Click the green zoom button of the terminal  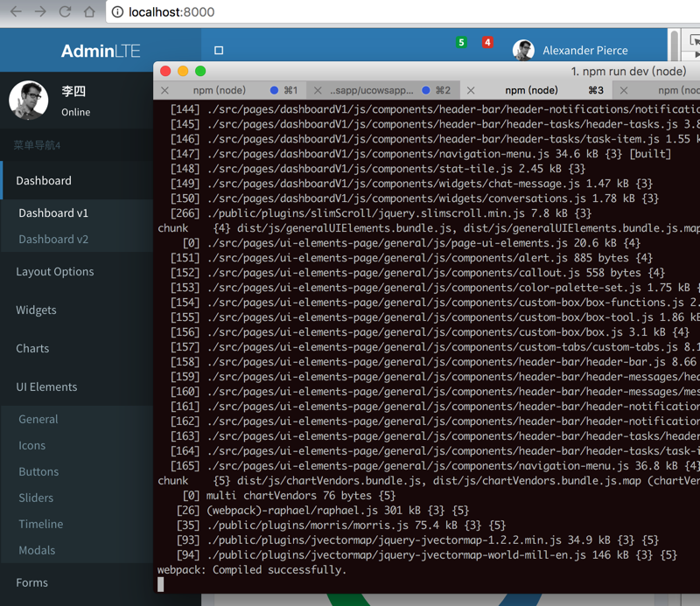tap(200, 71)
